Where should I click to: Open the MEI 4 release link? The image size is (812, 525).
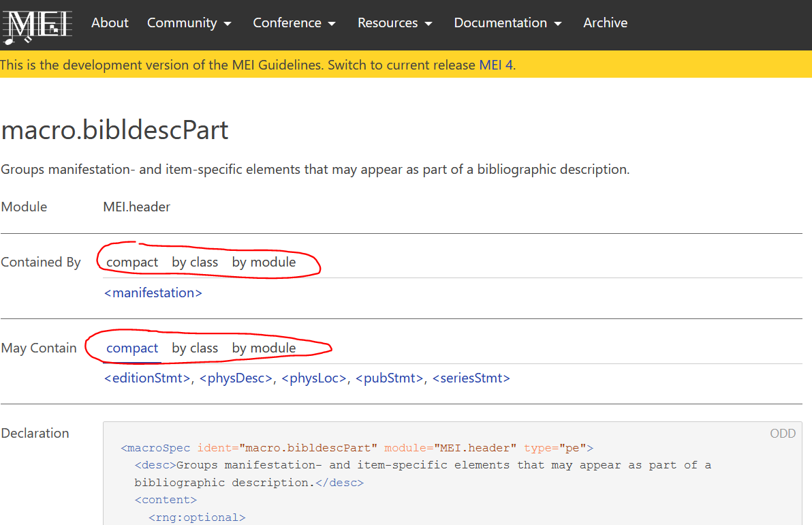coord(496,65)
